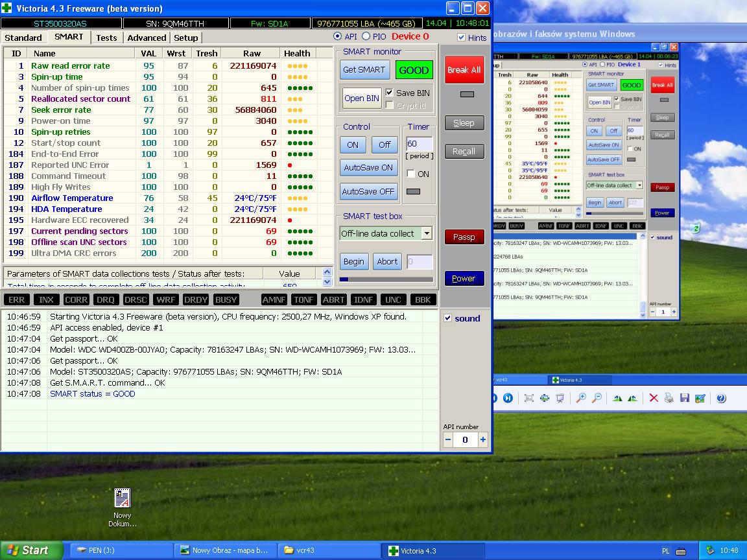Delete image using red X icon
Image resolution: width=747 pixels, height=560 pixels.
(x=654, y=398)
